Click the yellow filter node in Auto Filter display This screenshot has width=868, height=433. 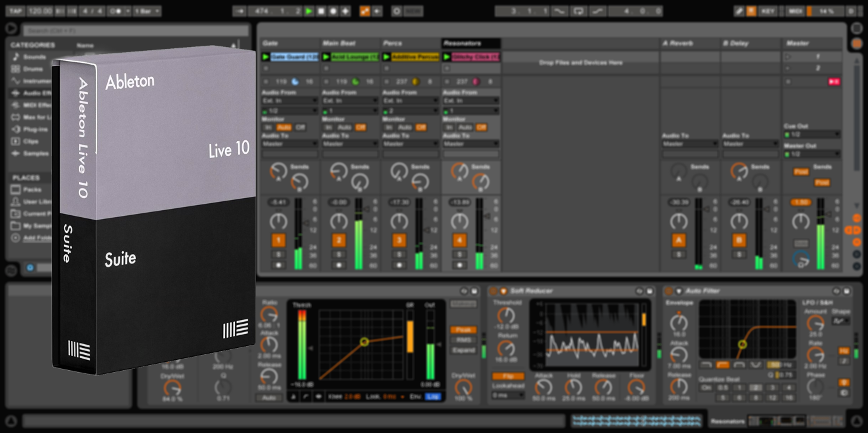point(742,345)
